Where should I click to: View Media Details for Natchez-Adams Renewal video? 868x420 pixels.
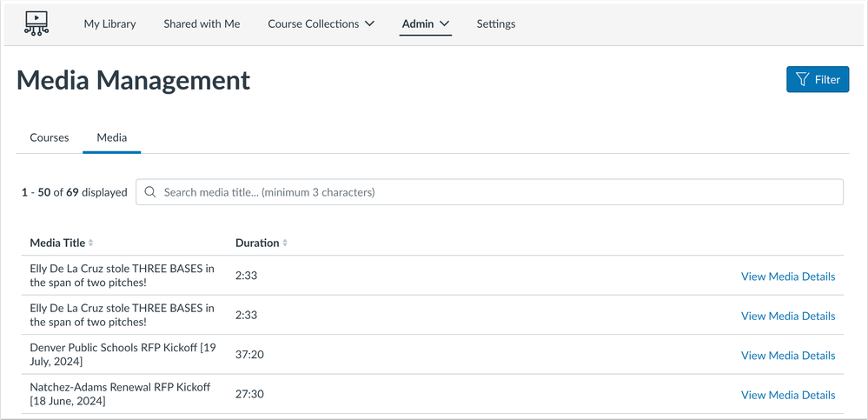(787, 395)
